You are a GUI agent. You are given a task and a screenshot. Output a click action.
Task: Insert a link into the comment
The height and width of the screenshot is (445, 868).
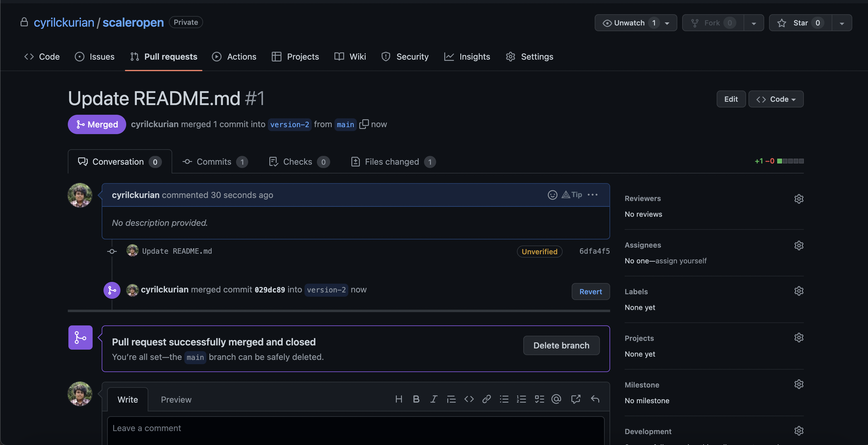point(486,399)
